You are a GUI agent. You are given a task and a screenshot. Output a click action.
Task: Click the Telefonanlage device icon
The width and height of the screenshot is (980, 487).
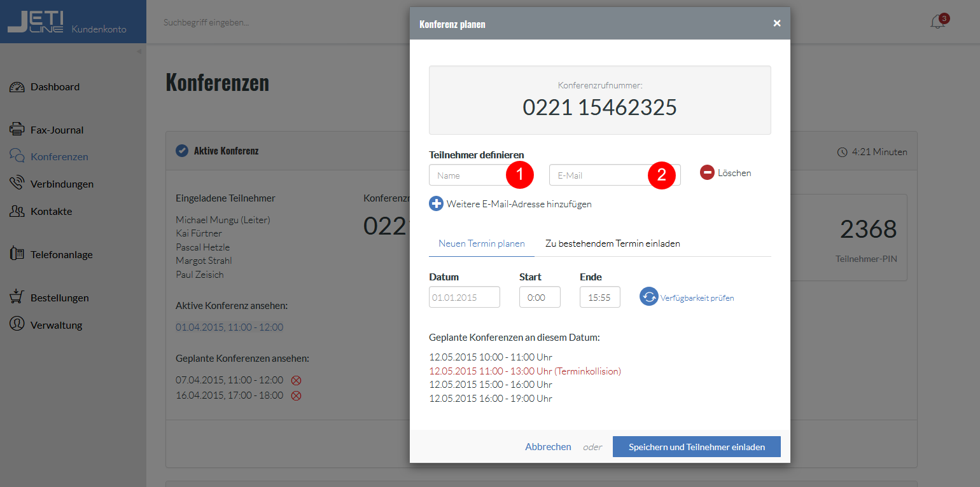[x=17, y=254]
